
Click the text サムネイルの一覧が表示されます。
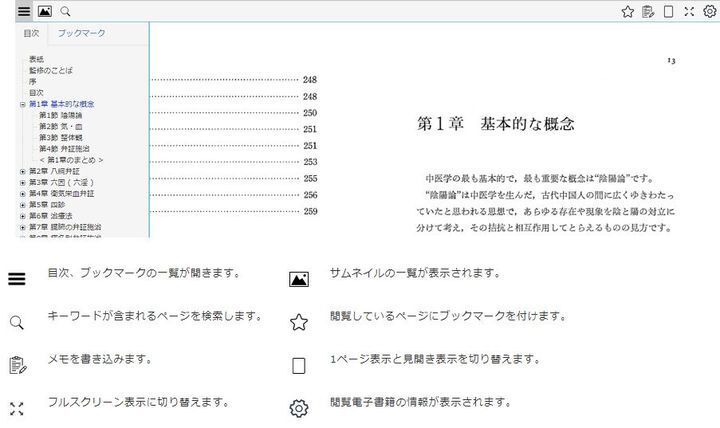[x=415, y=273]
